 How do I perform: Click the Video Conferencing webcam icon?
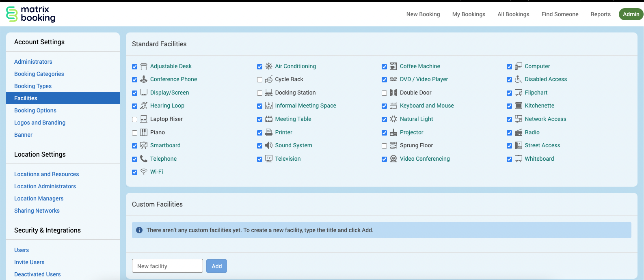[x=393, y=159]
